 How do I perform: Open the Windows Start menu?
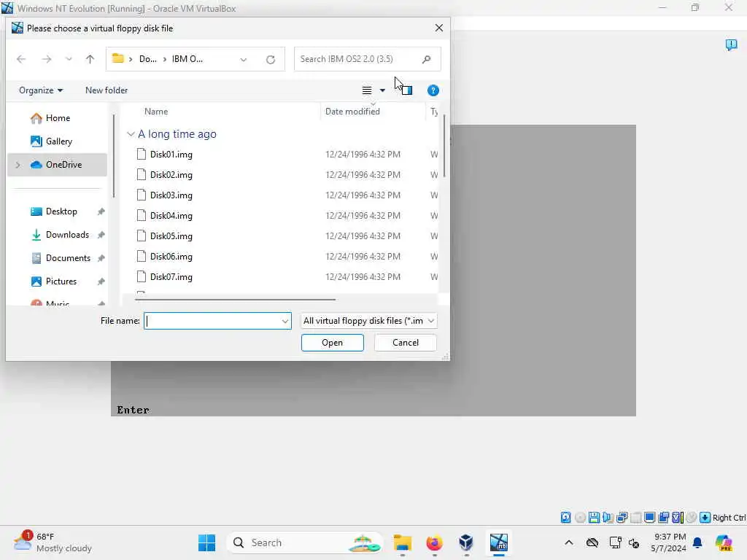pos(206,542)
